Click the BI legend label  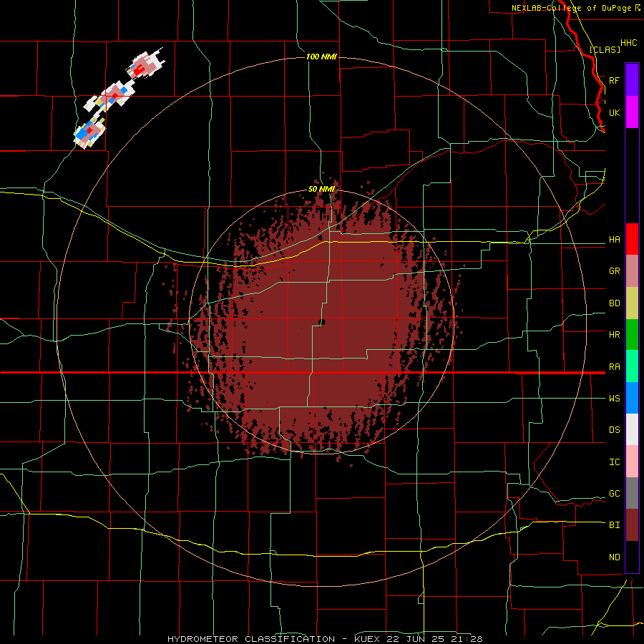tap(614, 525)
